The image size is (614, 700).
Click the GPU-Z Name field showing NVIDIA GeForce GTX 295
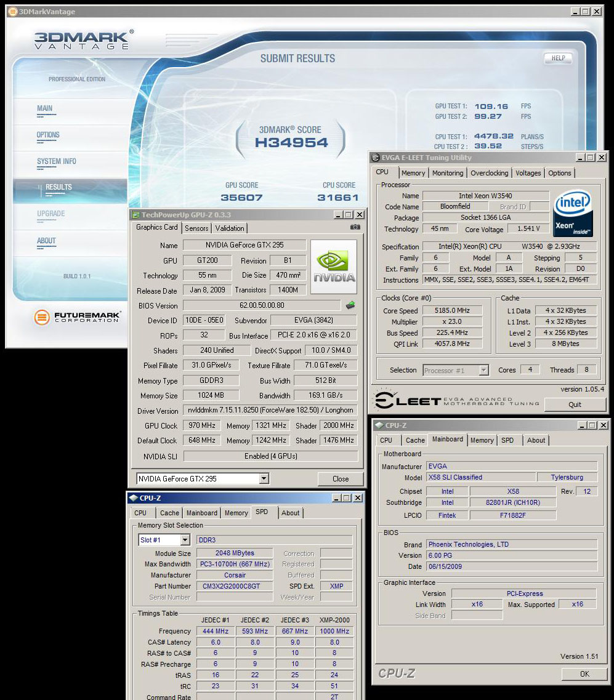pyautogui.click(x=244, y=245)
